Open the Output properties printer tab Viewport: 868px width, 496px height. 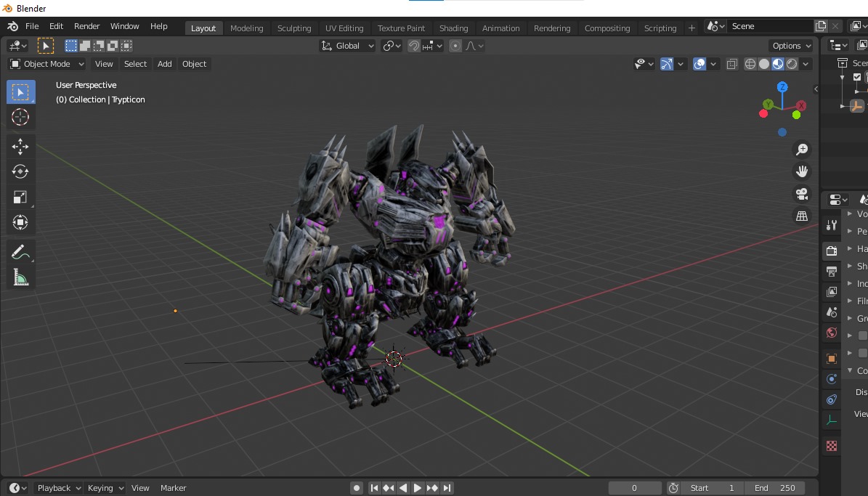(x=832, y=272)
